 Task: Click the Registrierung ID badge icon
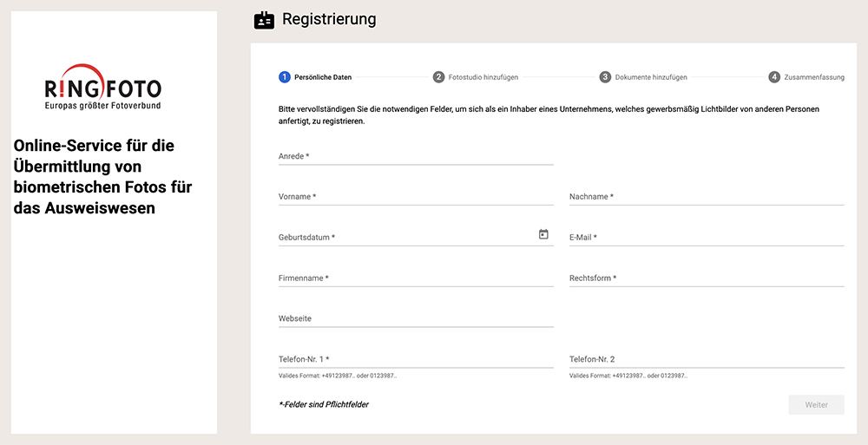pos(264,20)
